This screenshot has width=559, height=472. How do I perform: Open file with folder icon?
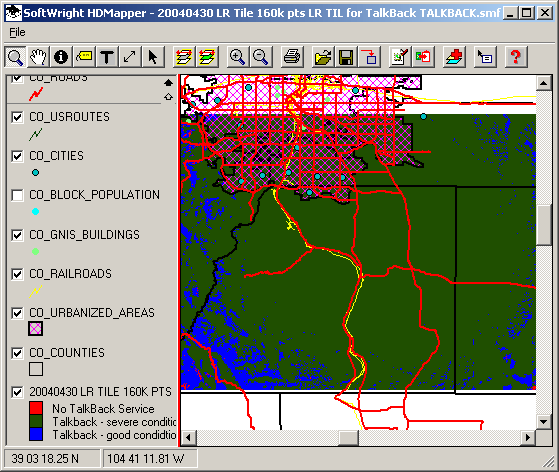(x=323, y=57)
